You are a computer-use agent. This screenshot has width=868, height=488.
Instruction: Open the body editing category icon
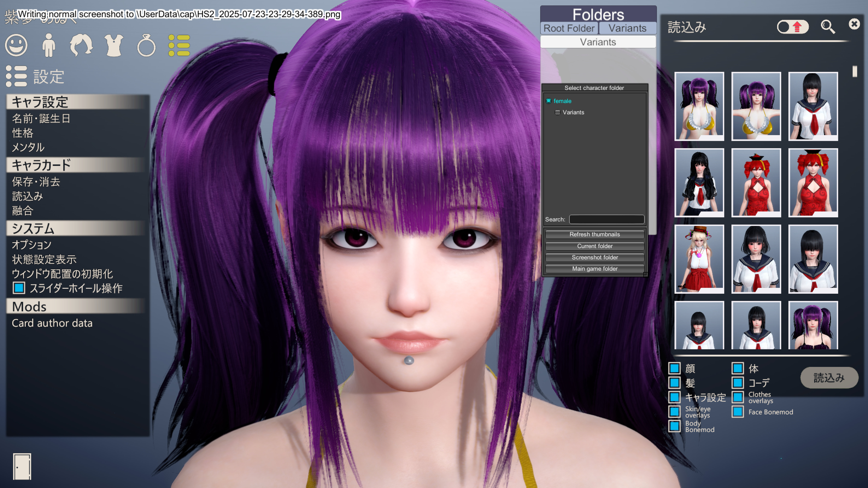pos(49,45)
